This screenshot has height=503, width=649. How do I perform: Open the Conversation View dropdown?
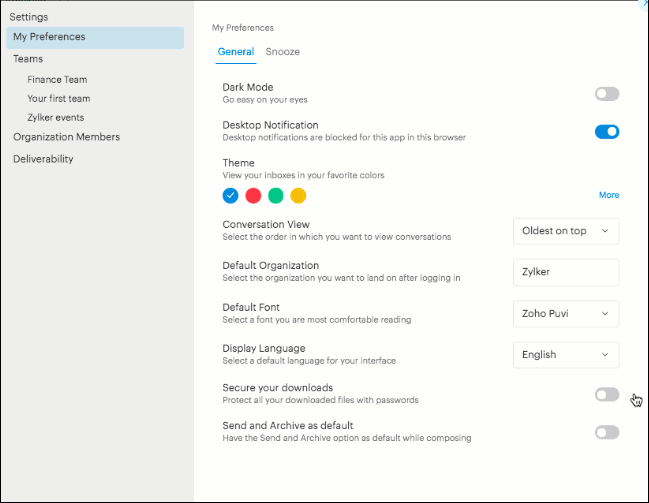(566, 231)
